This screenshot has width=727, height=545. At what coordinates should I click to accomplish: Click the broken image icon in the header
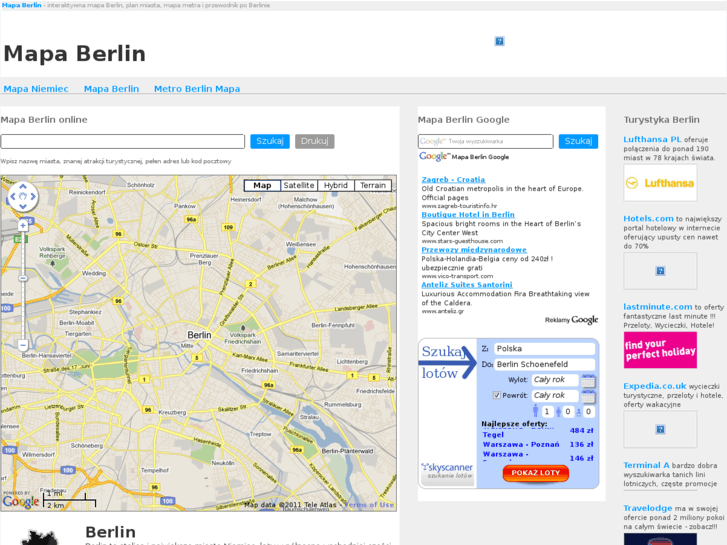[499, 41]
